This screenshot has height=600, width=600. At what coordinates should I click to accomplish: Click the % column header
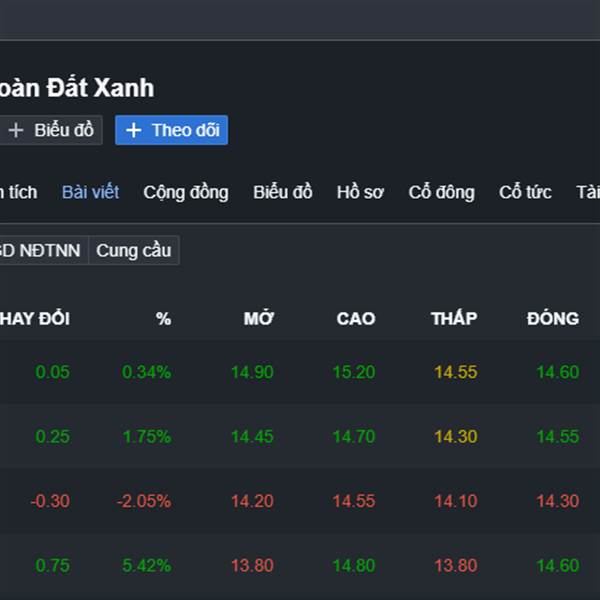coord(163,319)
